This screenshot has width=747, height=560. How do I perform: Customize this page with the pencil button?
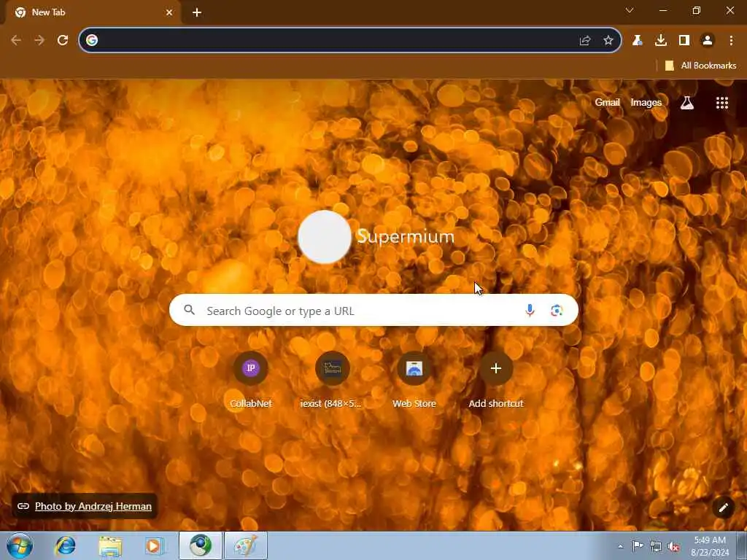pos(723,507)
